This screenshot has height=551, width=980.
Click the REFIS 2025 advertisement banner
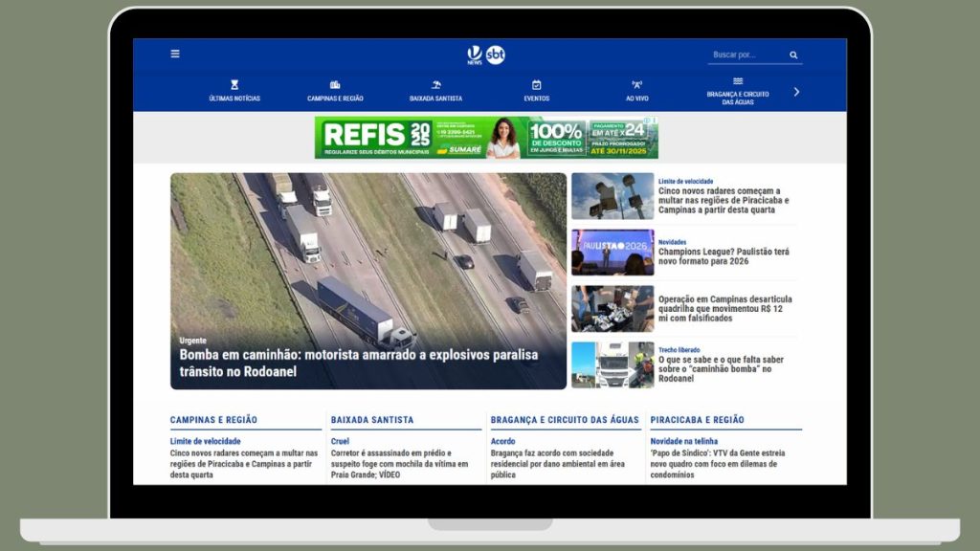pyautogui.click(x=490, y=137)
